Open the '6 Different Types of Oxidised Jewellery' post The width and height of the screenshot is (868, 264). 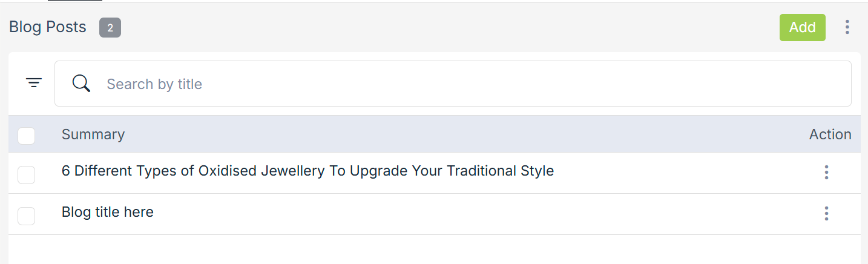coord(307,171)
